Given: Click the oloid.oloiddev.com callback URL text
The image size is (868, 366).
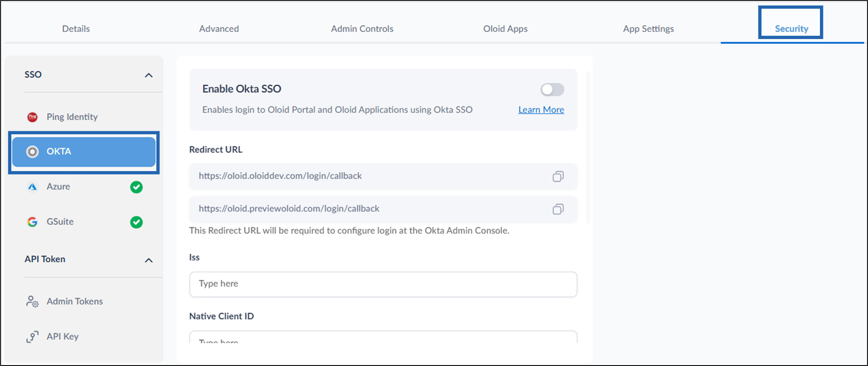Looking at the screenshot, I should 280,176.
